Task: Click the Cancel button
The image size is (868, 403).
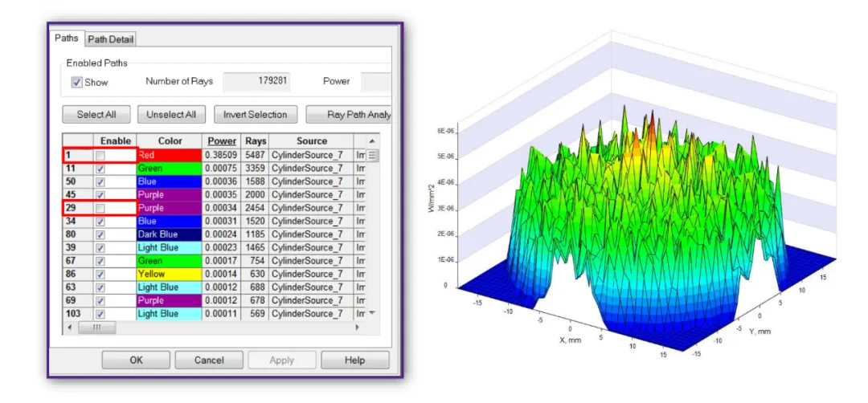Action: [x=209, y=360]
